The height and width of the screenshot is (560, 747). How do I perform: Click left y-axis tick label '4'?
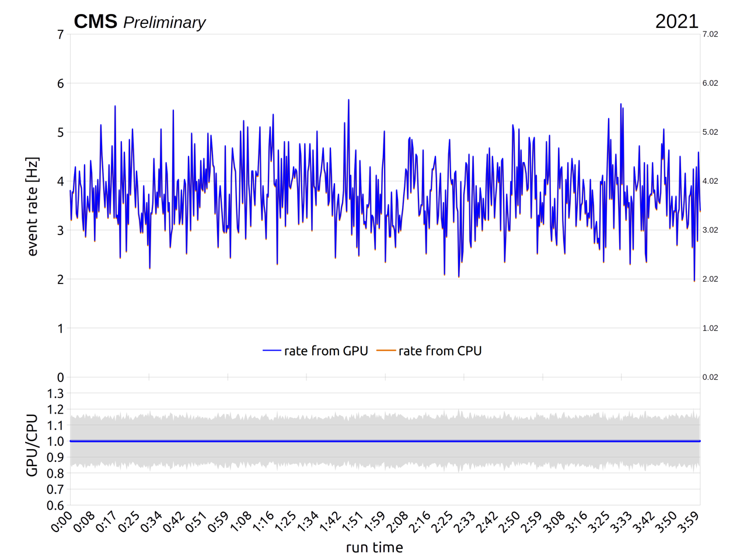(x=61, y=181)
